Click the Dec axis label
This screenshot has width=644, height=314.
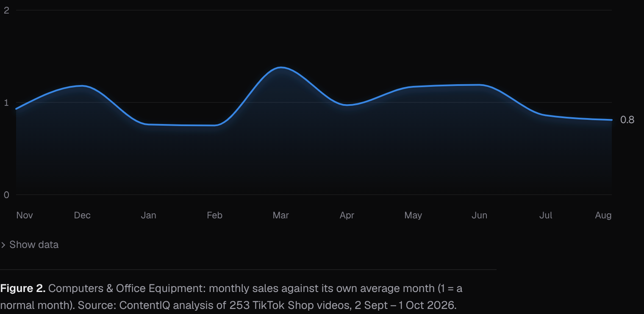pyautogui.click(x=82, y=215)
